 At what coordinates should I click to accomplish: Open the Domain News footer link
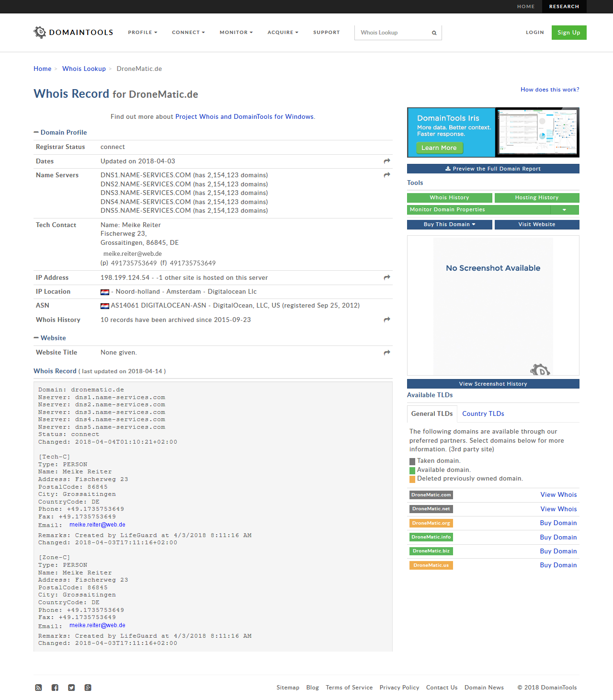point(484,688)
